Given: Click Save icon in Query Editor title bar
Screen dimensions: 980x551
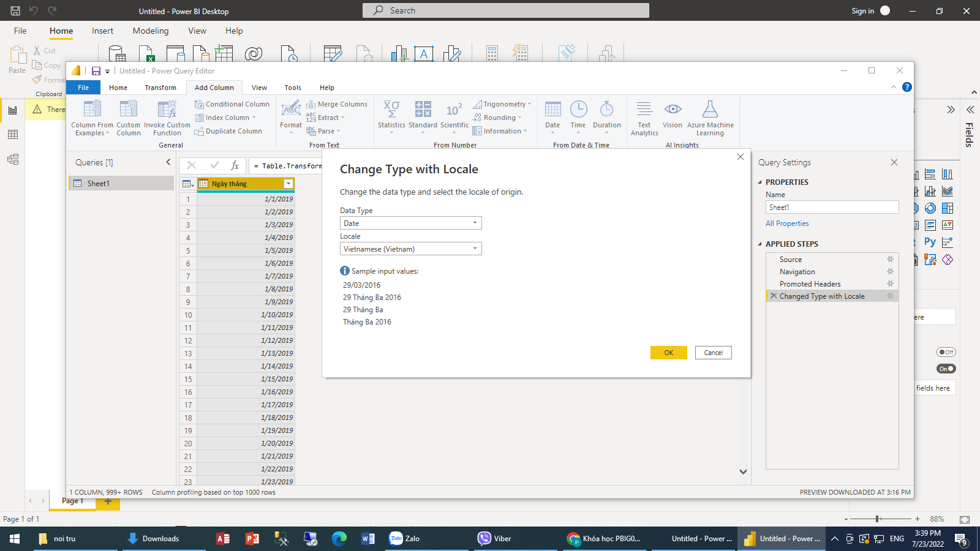Looking at the screenshot, I should [x=96, y=71].
